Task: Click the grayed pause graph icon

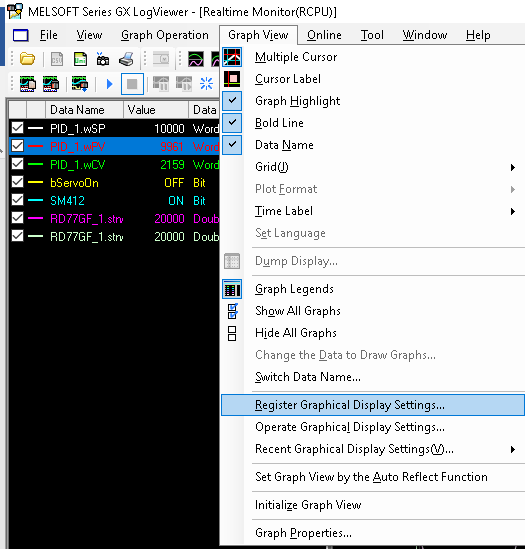Action: coord(161,84)
